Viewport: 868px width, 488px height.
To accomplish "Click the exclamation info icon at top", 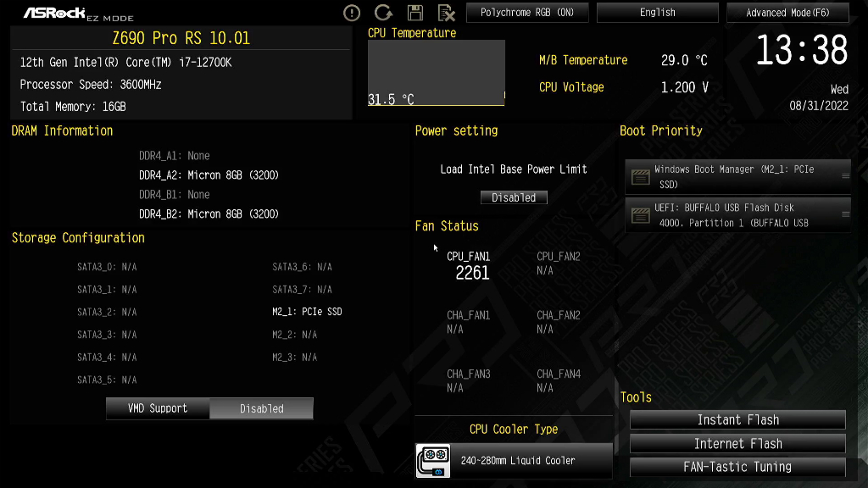I will pos(352,13).
